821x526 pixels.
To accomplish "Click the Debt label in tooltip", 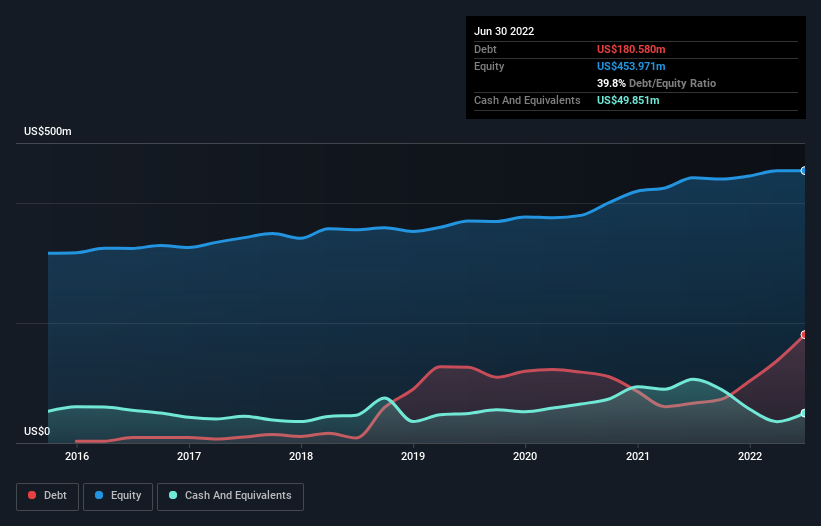I will (485, 49).
